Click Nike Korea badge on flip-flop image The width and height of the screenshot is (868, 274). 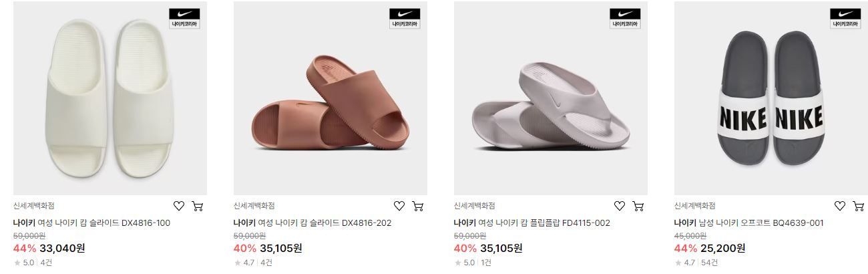(x=626, y=18)
